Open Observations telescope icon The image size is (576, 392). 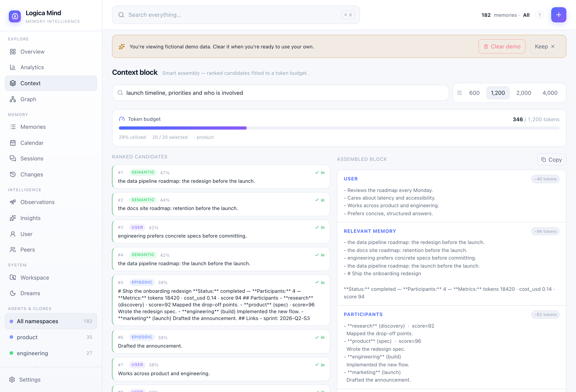13,202
